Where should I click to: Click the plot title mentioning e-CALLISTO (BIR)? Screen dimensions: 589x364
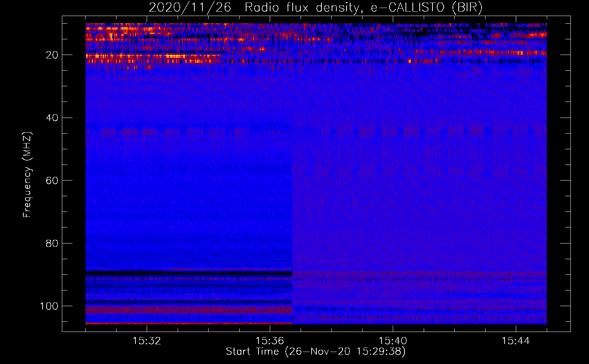click(316, 8)
